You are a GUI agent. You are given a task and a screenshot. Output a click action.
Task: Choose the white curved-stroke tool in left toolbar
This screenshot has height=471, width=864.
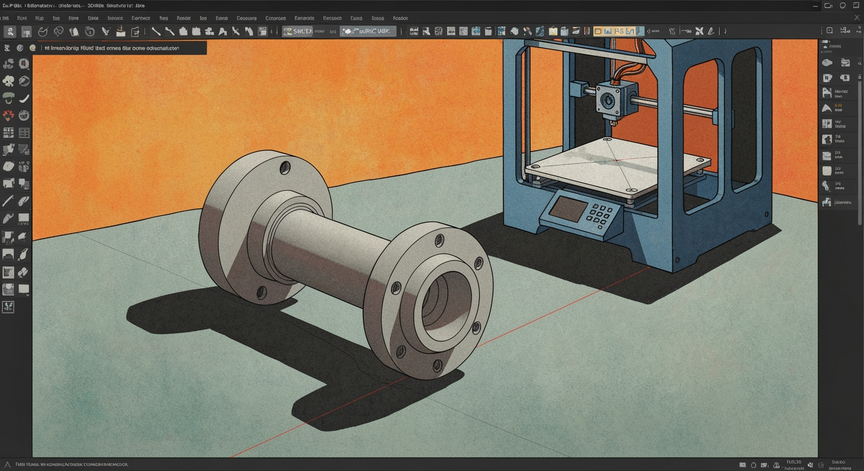pos(24,98)
